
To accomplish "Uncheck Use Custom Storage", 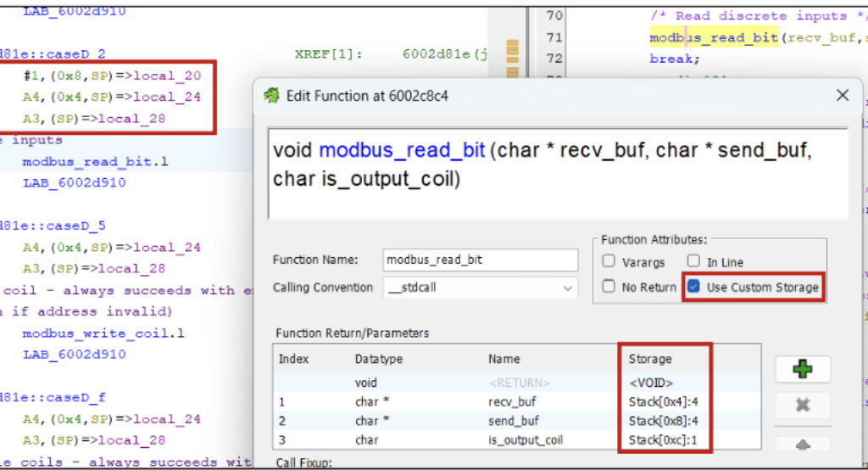I will pyautogui.click(x=694, y=287).
